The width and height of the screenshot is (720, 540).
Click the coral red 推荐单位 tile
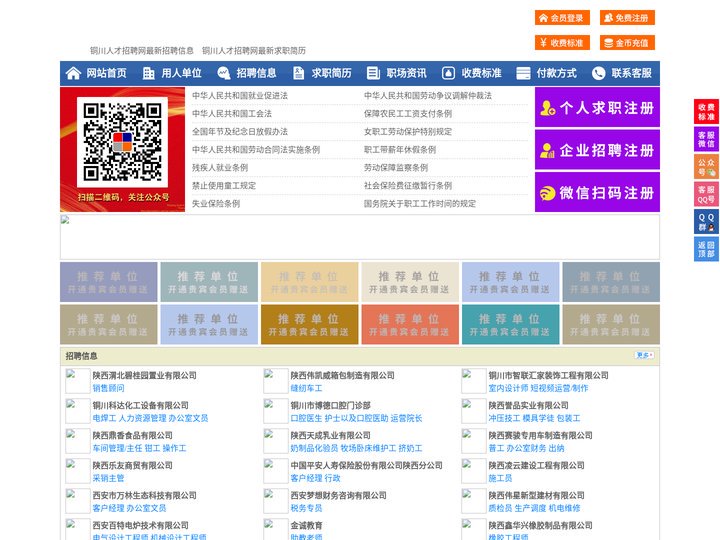pos(410,325)
